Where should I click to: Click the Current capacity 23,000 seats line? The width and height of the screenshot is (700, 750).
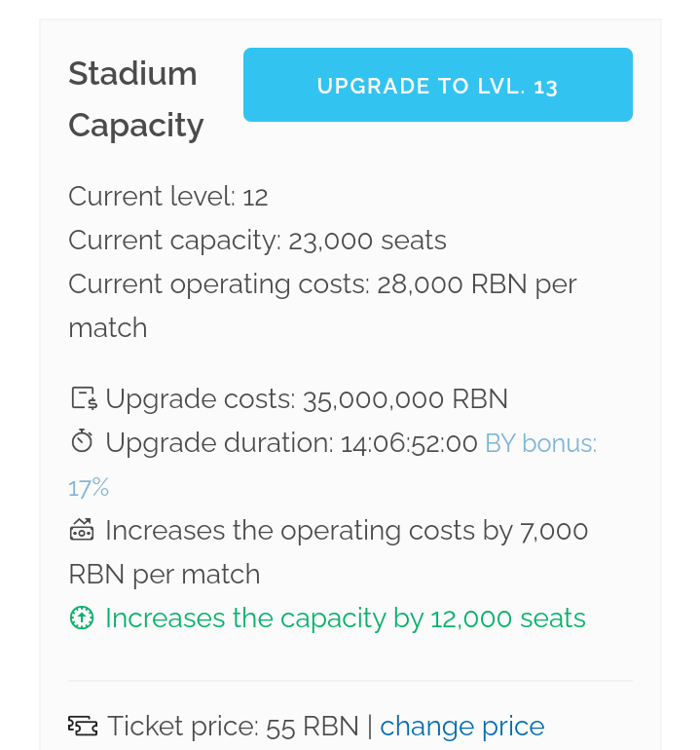click(x=257, y=241)
